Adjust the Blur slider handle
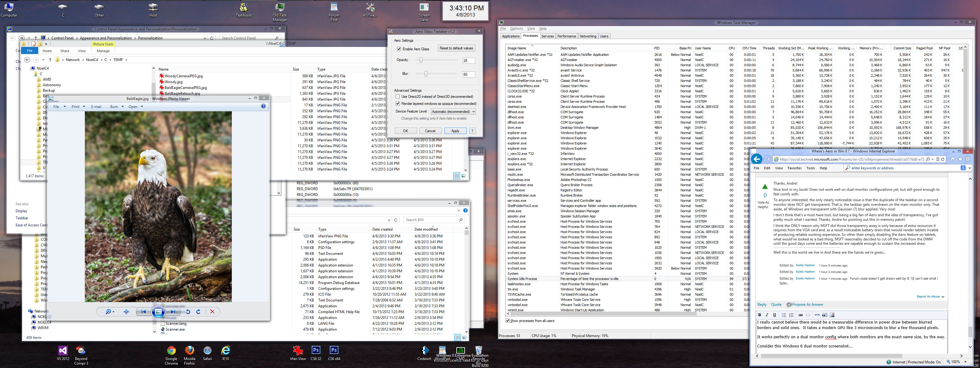The height and width of the screenshot is (368, 980). coord(426,74)
